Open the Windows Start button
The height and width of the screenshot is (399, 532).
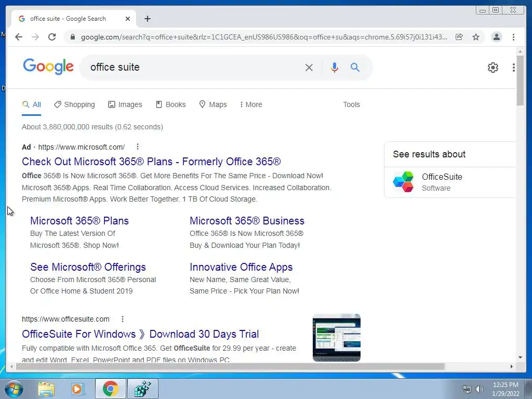coord(14,389)
